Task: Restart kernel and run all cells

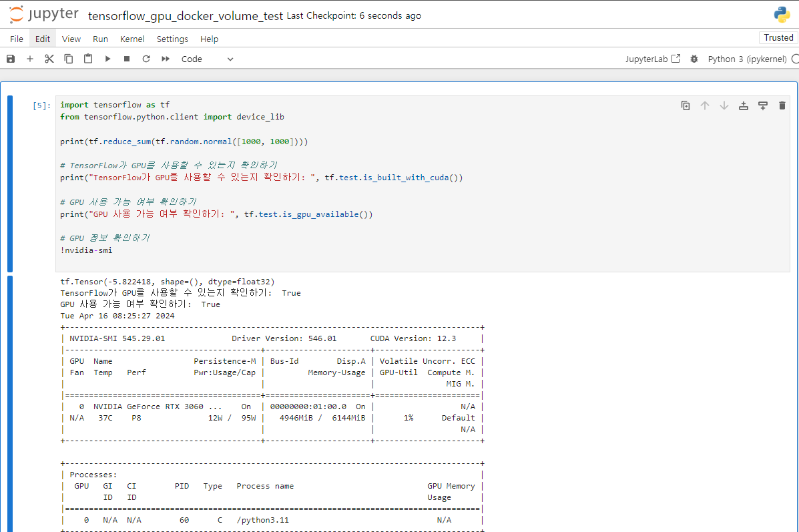Action: (166, 59)
